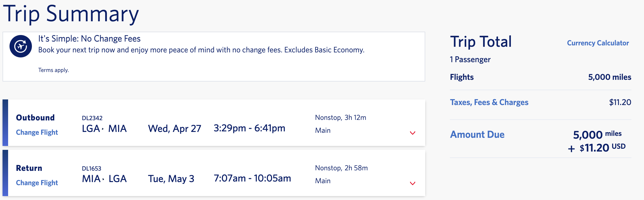
Task: Click the Terms apply link
Action: pos(53,70)
